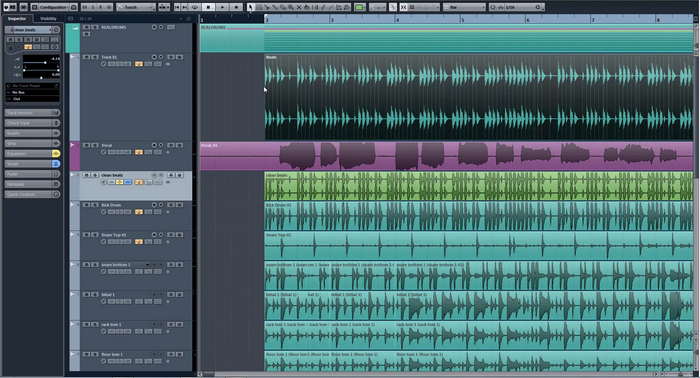The image size is (700, 378).
Task: Expand the Notepad inspector section
Action: (29, 184)
